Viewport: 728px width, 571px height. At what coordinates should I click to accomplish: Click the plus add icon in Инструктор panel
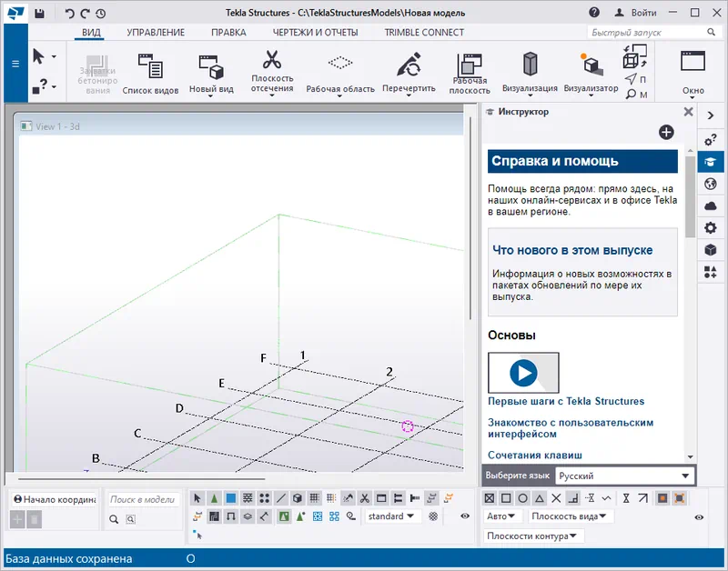click(x=666, y=132)
